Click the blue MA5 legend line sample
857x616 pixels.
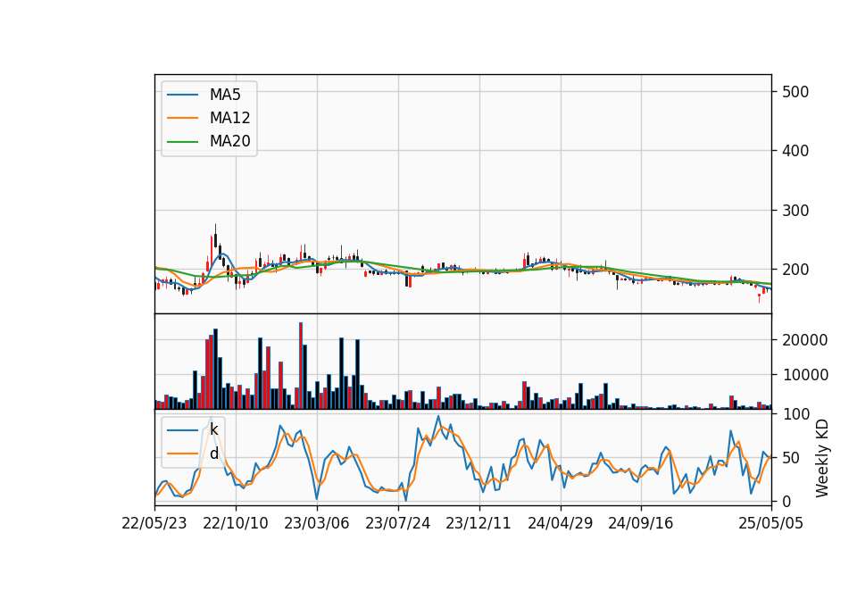182,95
